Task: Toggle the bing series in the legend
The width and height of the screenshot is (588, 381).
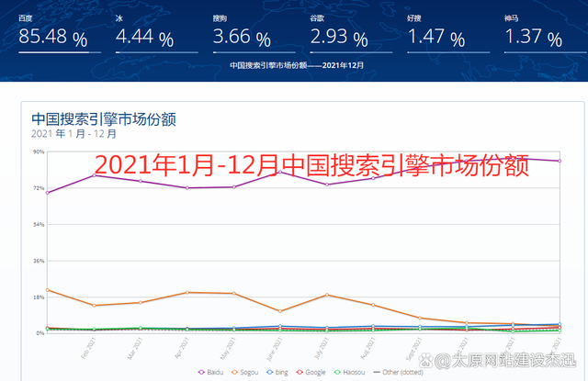Action: click(x=277, y=372)
